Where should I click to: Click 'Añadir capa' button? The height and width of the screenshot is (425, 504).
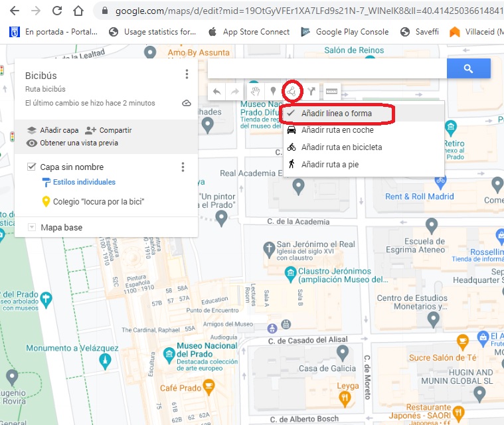[52, 131]
